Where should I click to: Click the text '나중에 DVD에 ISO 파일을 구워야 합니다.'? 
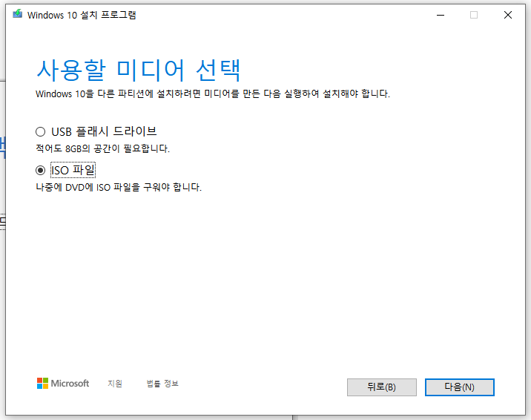pos(119,187)
